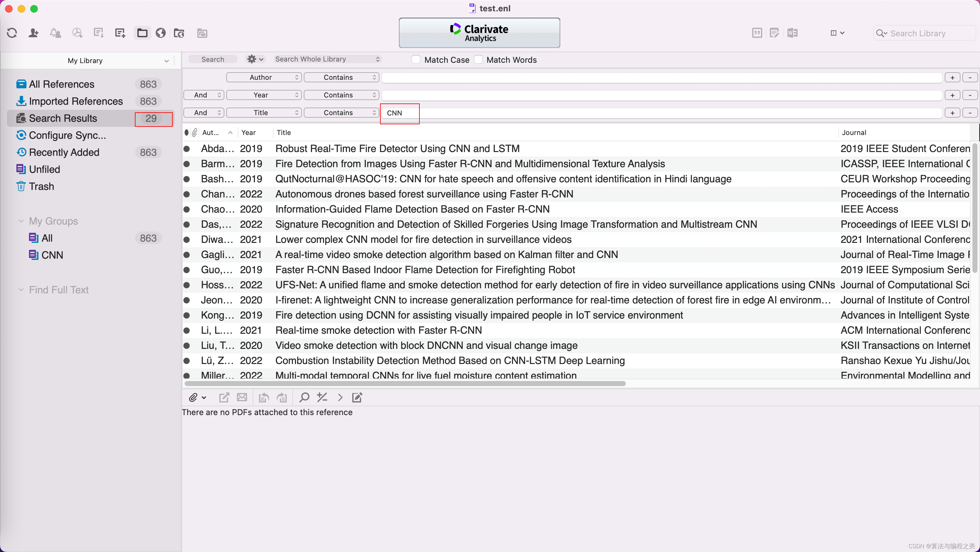Click the Sync library icon

pyautogui.click(x=12, y=33)
